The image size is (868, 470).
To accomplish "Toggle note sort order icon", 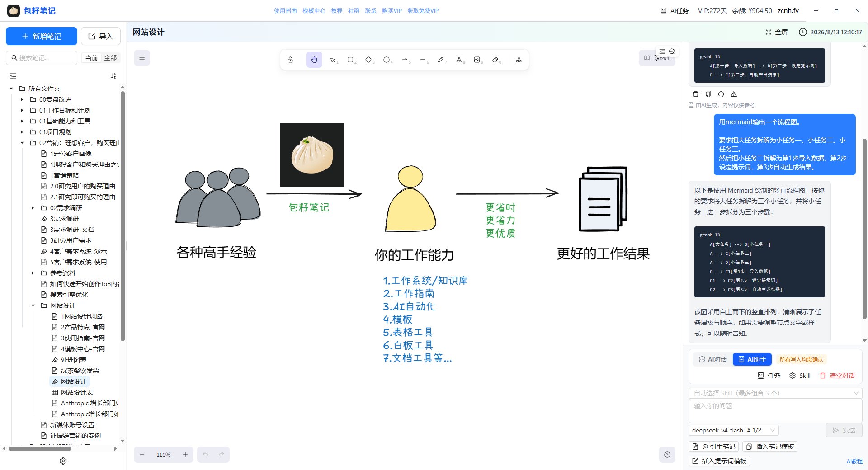I will [x=113, y=76].
